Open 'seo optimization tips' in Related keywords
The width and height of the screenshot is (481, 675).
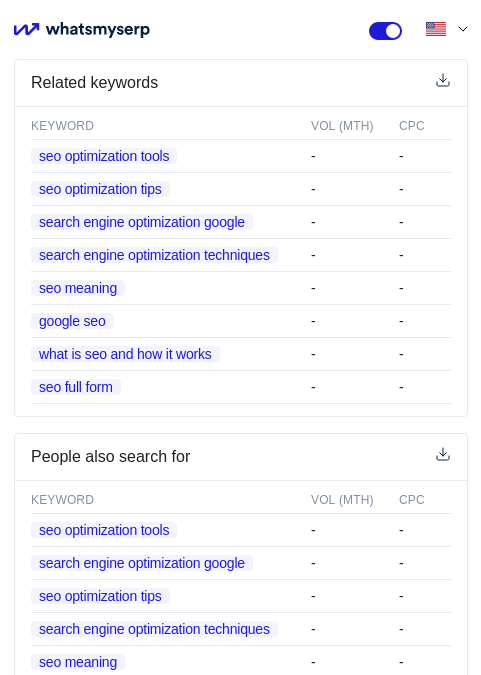100,189
